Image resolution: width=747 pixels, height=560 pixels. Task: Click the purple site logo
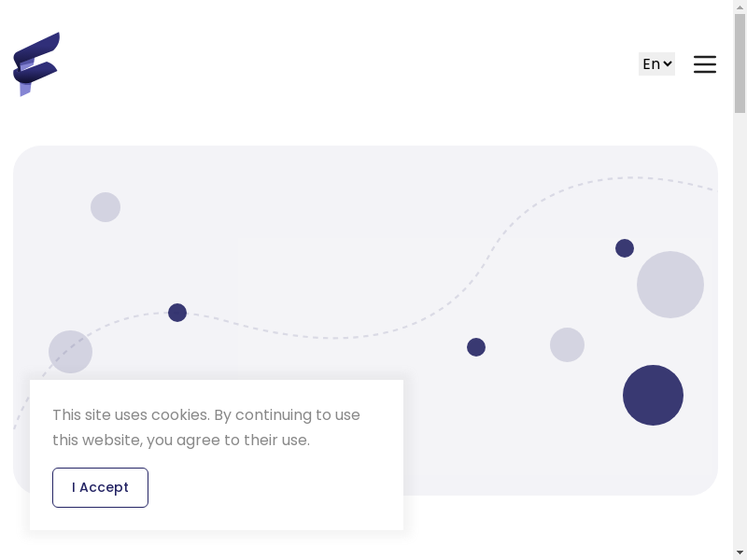36,63
